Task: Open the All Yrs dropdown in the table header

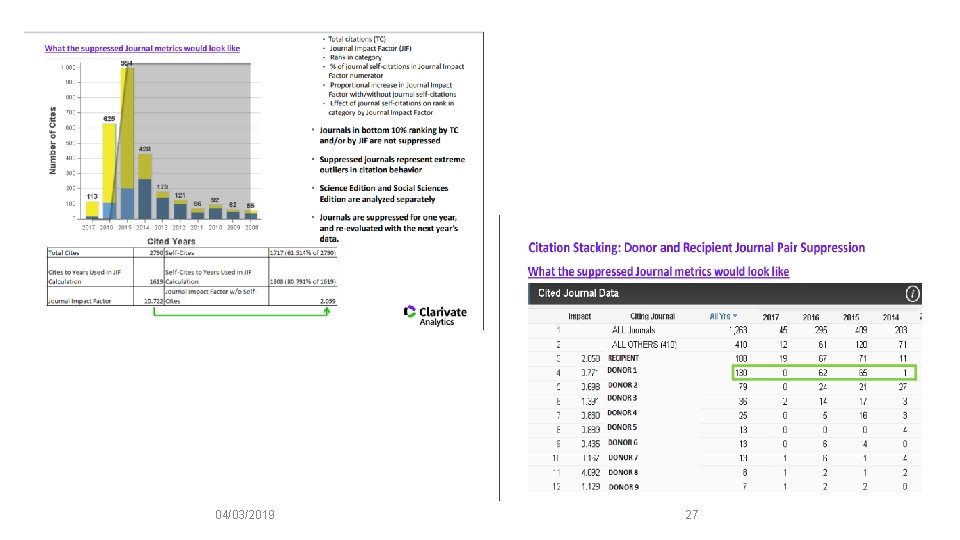Action: (723, 317)
